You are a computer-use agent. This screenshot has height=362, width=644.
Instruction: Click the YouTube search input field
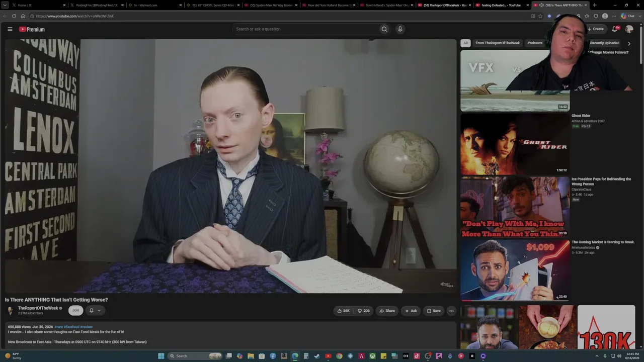(306, 29)
